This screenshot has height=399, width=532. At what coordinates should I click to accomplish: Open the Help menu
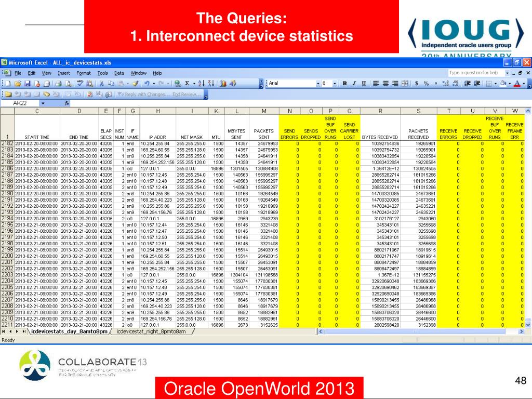pos(157,73)
